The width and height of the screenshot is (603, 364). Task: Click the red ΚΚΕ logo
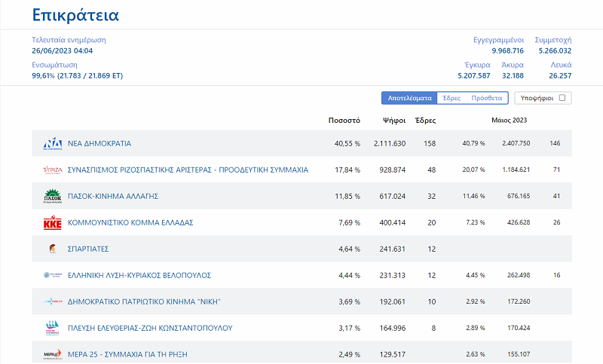click(x=53, y=222)
